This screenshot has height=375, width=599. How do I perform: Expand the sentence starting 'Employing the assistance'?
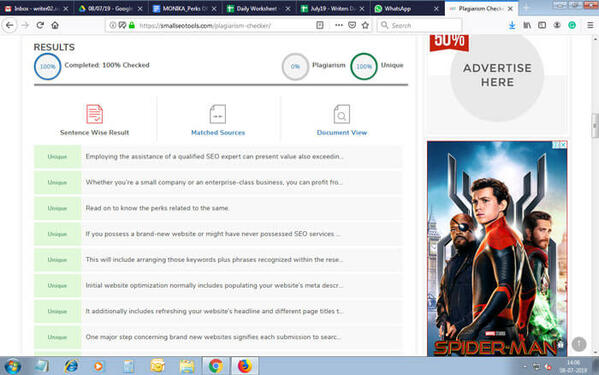coord(218,157)
